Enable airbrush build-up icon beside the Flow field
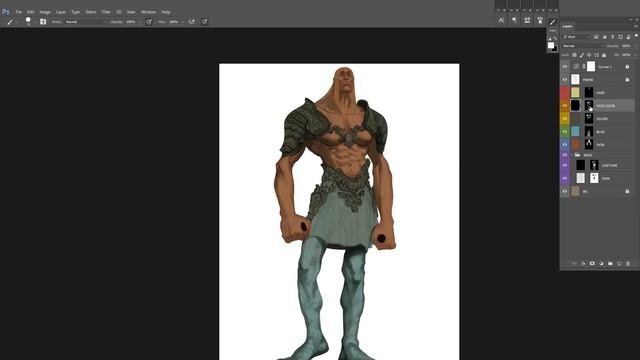Screen dimensions: 640x360 click(191, 22)
